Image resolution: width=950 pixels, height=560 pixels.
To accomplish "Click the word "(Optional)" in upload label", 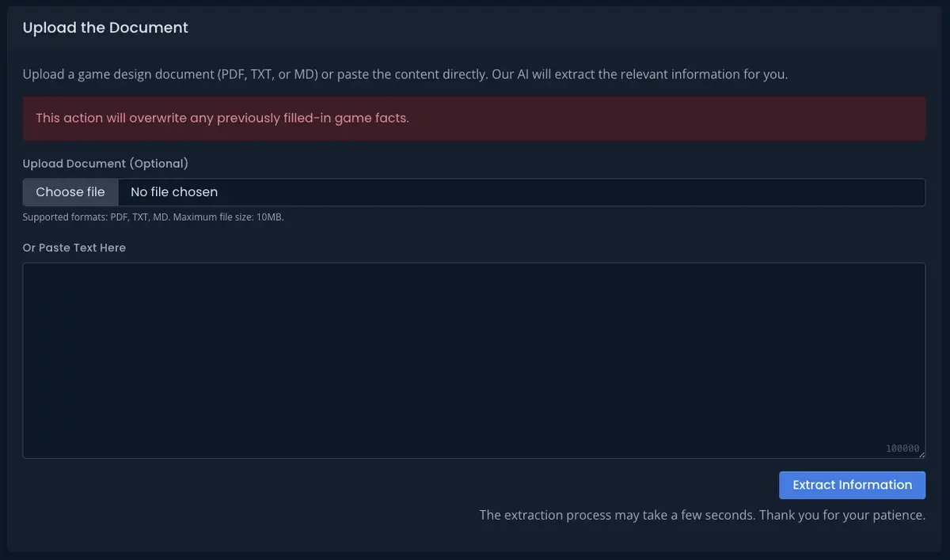I will (159, 164).
